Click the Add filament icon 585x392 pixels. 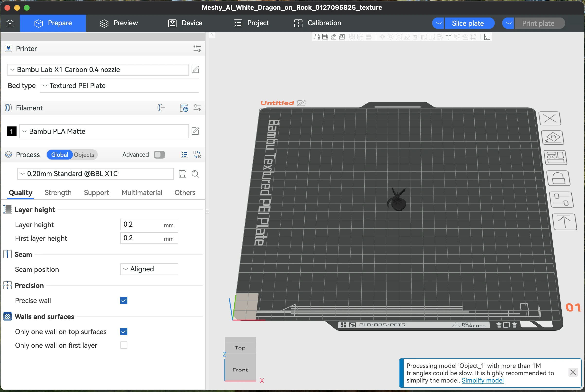[x=161, y=108]
